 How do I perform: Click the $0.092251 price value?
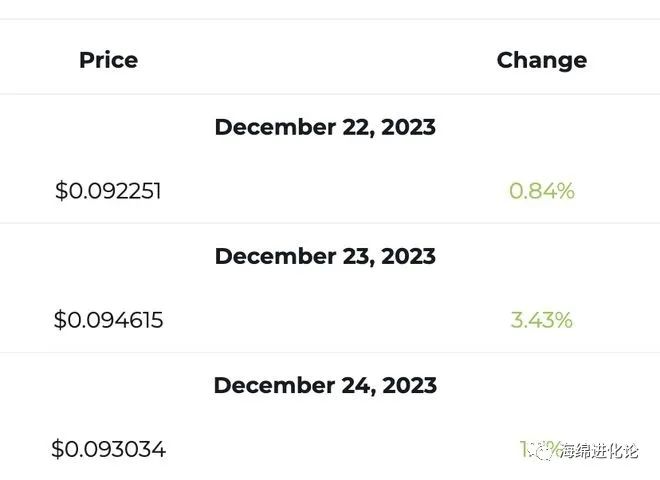tap(108, 191)
